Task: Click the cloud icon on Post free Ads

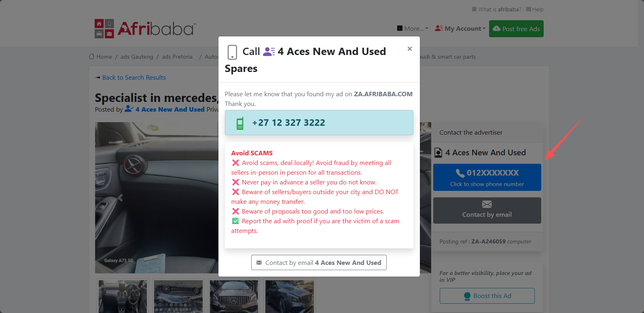Action: point(496,29)
